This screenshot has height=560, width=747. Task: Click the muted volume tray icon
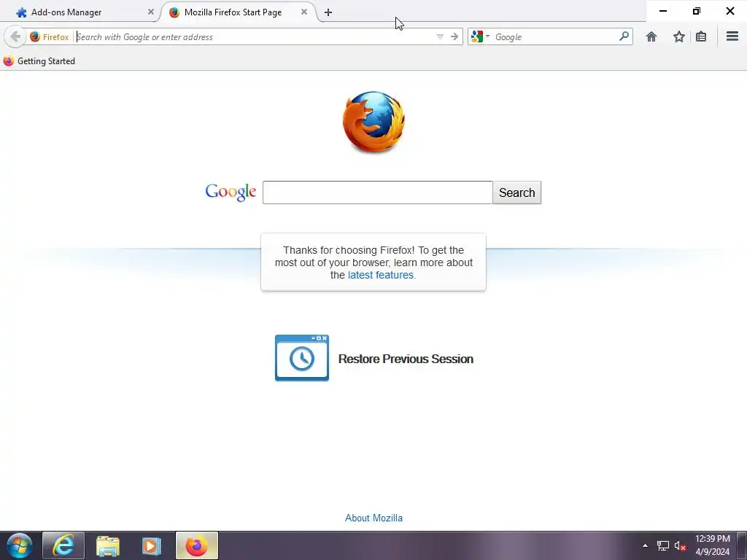point(680,546)
